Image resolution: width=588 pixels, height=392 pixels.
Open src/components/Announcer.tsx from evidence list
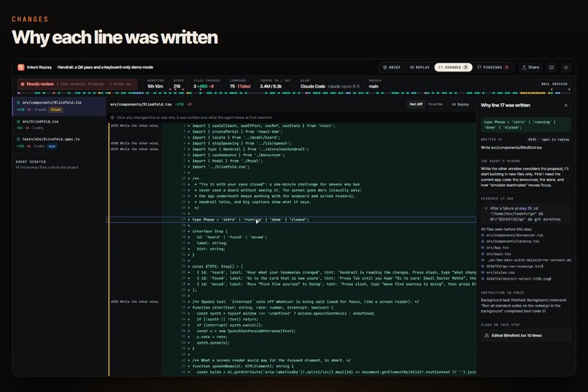[514, 235]
